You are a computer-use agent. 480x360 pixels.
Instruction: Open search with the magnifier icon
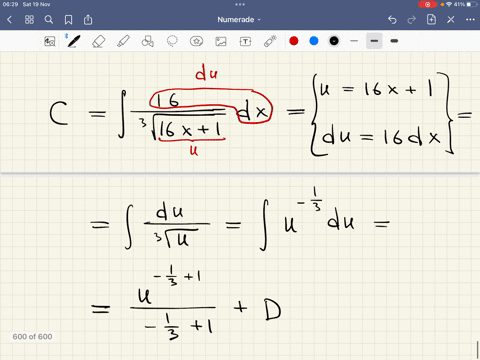pyautogui.click(x=49, y=20)
